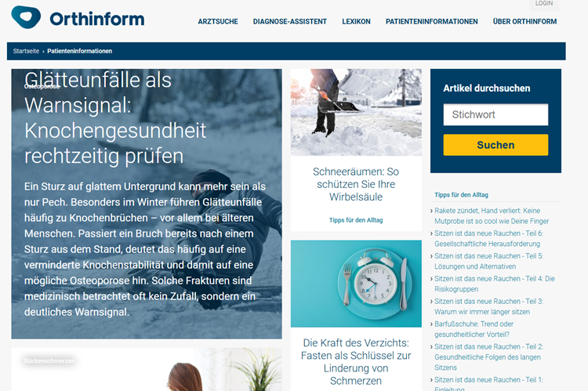Open the alarm clock plate thumbnail
The width and height of the screenshot is (588, 391).
click(x=356, y=284)
